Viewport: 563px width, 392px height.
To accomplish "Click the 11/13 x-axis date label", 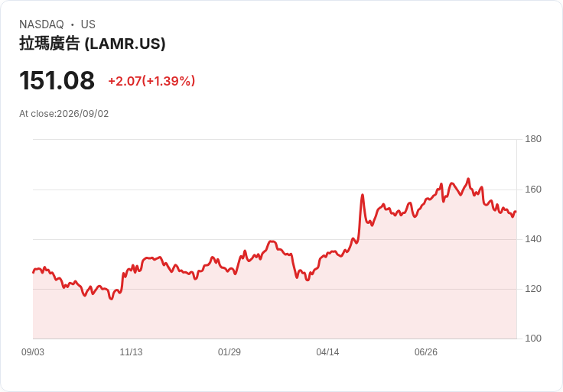I will click(131, 352).
